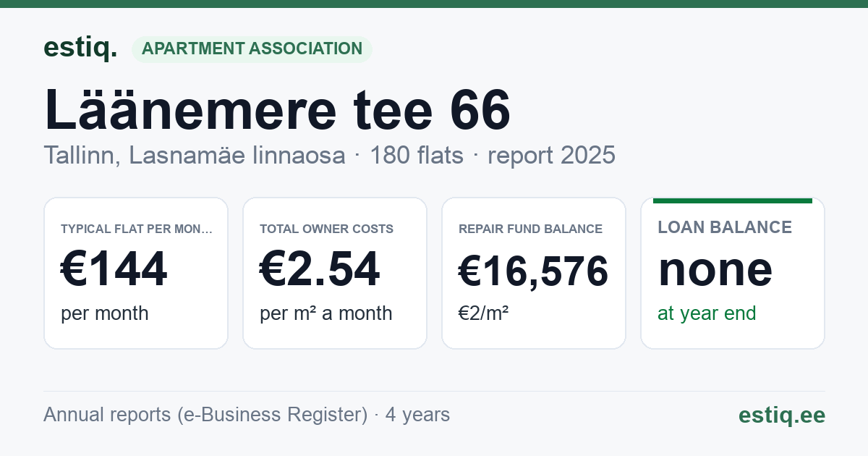
Task: Select the APARTMENT ASSOCIATION badge
Action: [x=252, y=49]
